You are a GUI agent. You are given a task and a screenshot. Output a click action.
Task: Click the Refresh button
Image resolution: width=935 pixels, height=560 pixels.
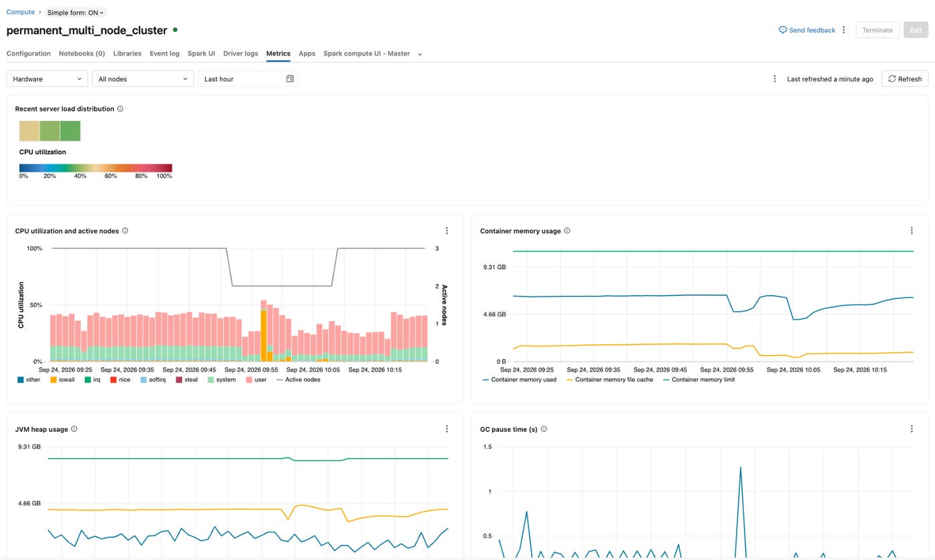coord(905,79)
